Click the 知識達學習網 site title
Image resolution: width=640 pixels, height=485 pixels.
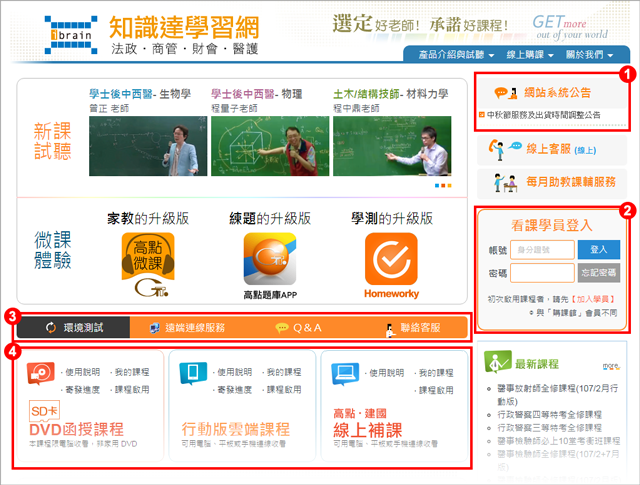tap(184, 27)
